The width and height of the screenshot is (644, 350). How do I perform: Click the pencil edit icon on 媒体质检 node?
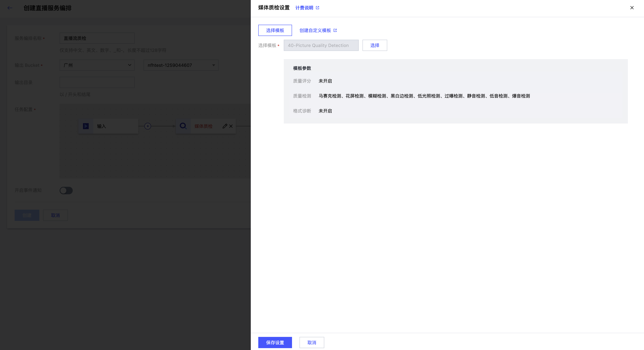(225, 126)
